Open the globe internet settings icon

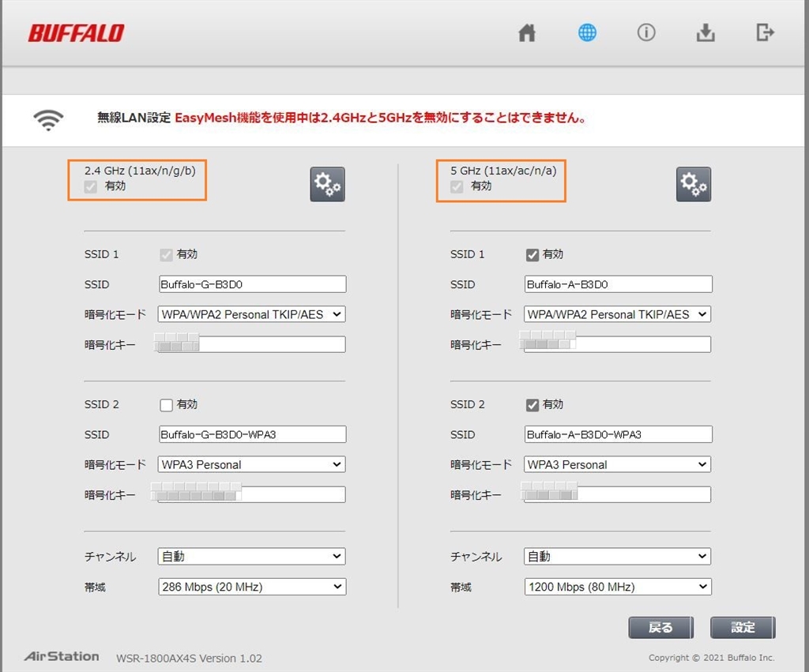587,32
